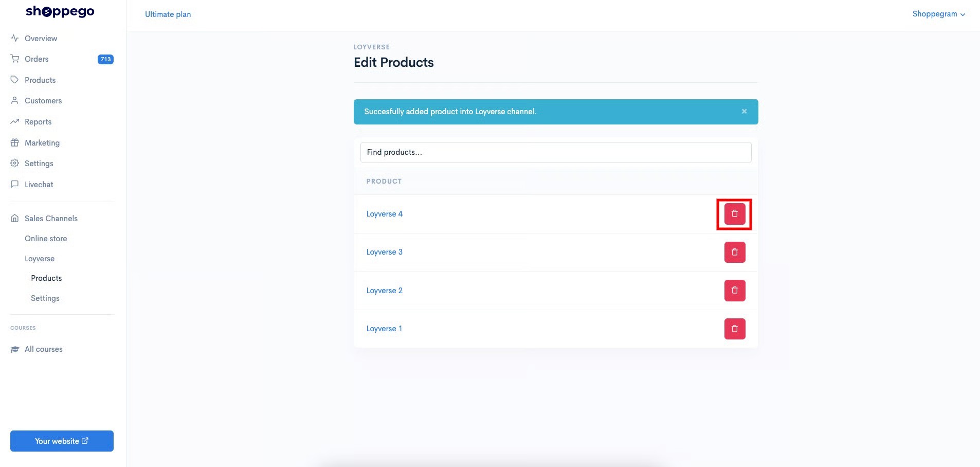Open the Overview page in sidebar
The width and height of the screenshot is (980, 467).
[x=41, y=39]
